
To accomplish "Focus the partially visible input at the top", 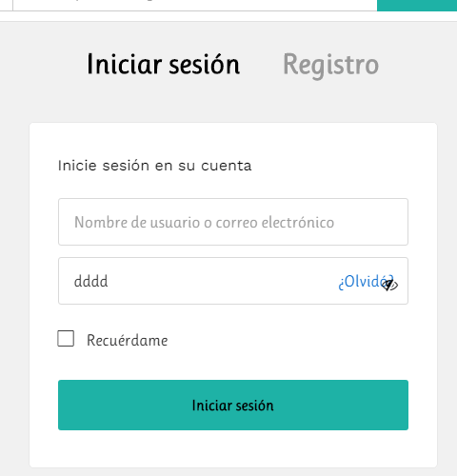I will (x=195, y=6).
